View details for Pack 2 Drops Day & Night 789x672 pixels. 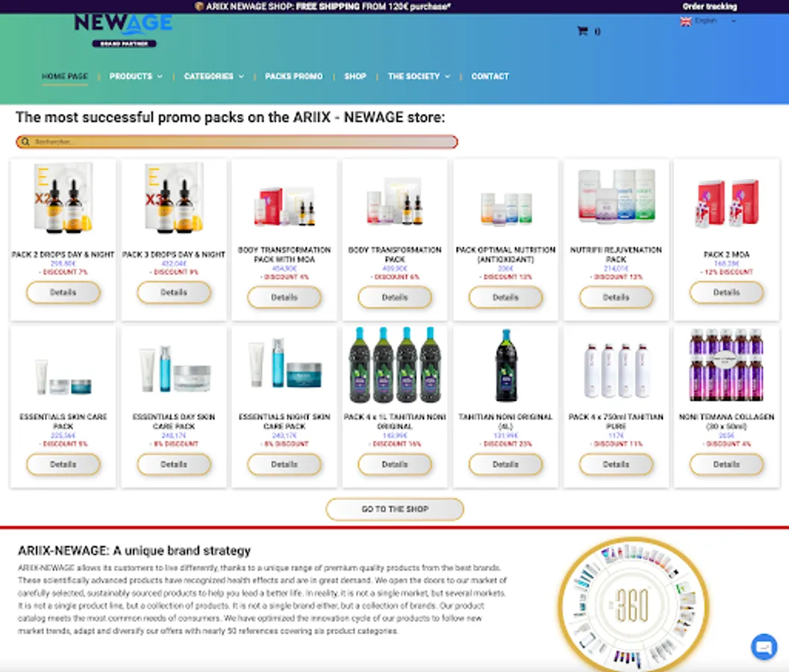tap(63, 293)
